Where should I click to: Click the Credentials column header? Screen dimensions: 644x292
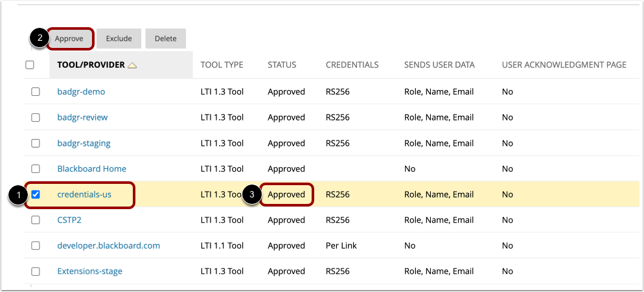coord(352,65)
